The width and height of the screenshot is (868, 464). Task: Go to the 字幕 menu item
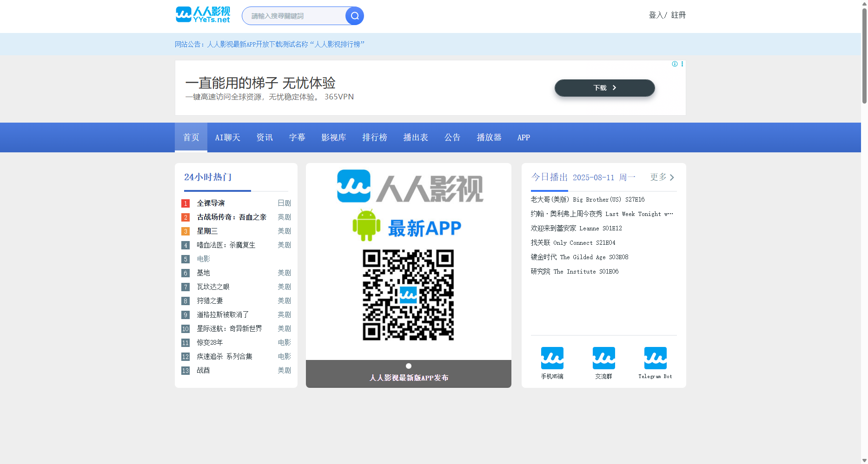point(297,137)
